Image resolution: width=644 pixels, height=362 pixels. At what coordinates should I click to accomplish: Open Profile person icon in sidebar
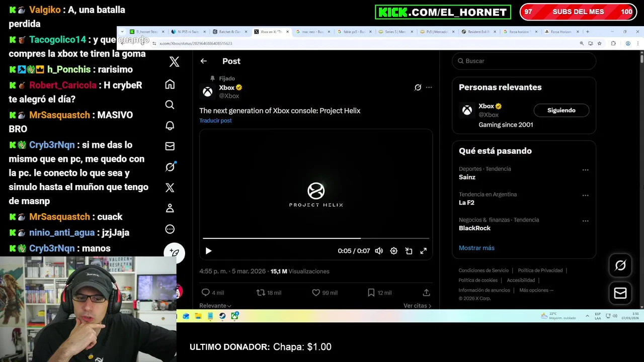click(x=170, y=208)
